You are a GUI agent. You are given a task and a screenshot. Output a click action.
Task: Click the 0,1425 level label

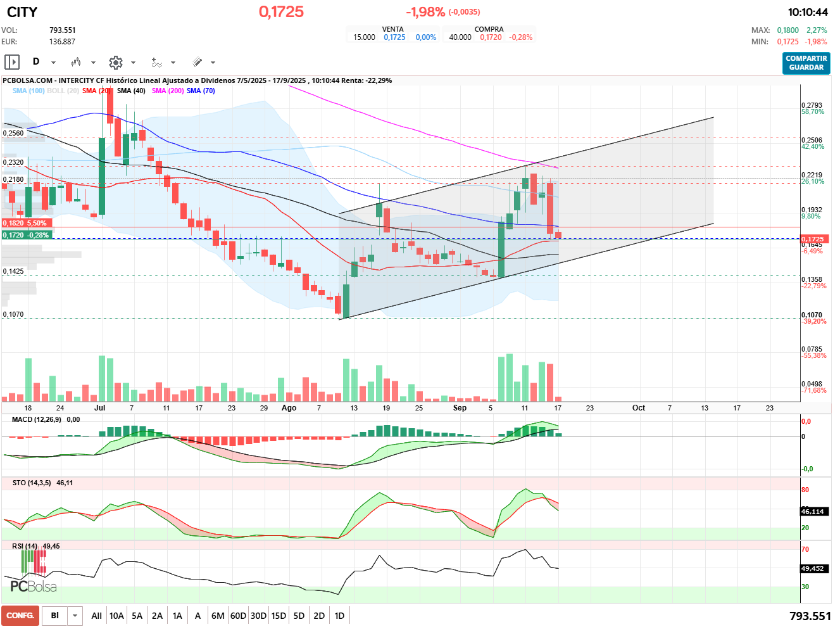13,271
